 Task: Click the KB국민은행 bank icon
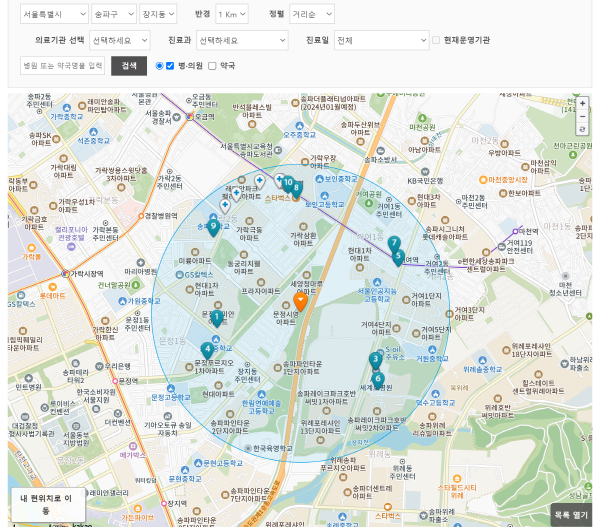click(x=425, y=171)
